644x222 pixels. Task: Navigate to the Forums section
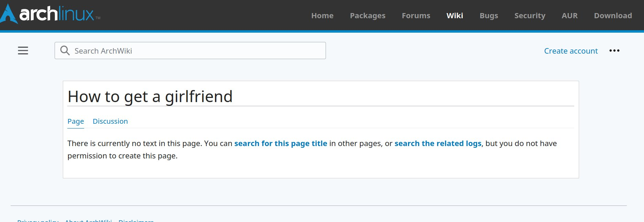tap(416, 15)
